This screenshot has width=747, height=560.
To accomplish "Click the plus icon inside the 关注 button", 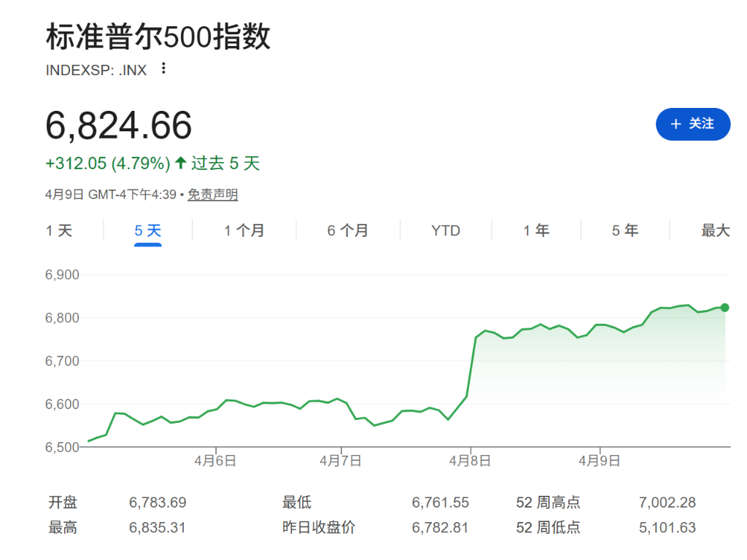I will click(675, 124).
